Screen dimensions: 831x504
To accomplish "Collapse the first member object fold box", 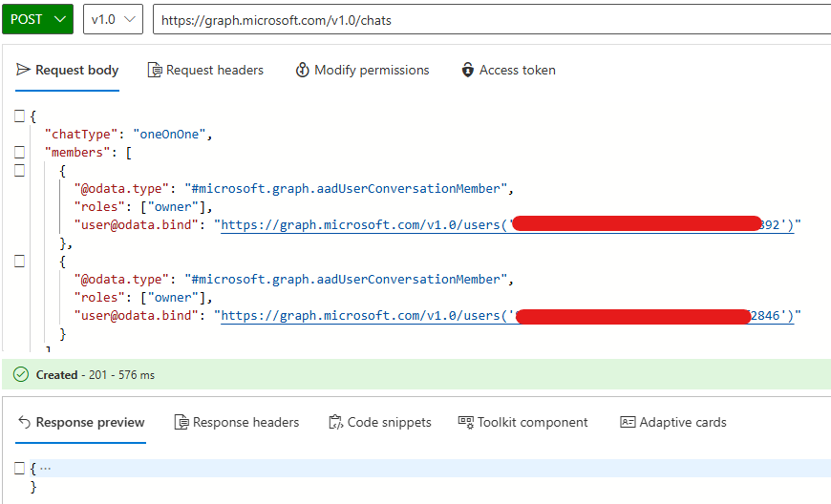I will click(x=20, y=171).
